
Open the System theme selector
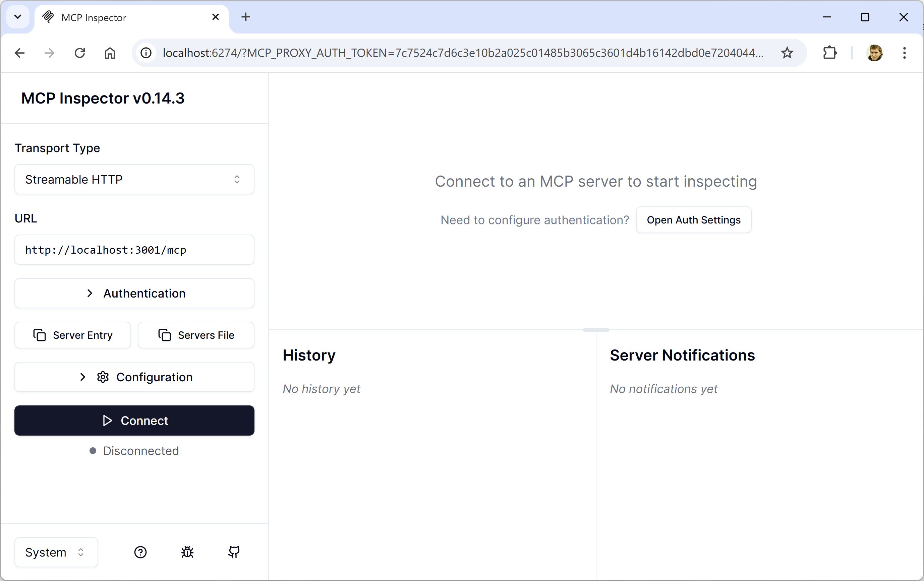coord(56,552)
